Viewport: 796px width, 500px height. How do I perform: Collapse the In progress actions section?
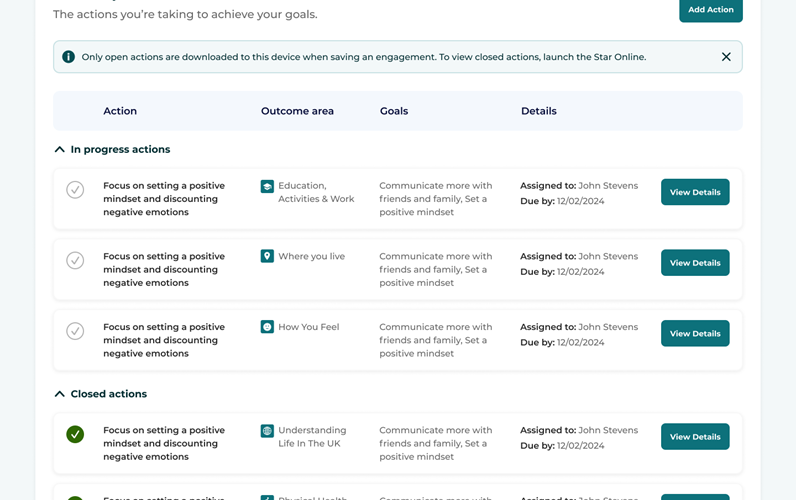60,150
